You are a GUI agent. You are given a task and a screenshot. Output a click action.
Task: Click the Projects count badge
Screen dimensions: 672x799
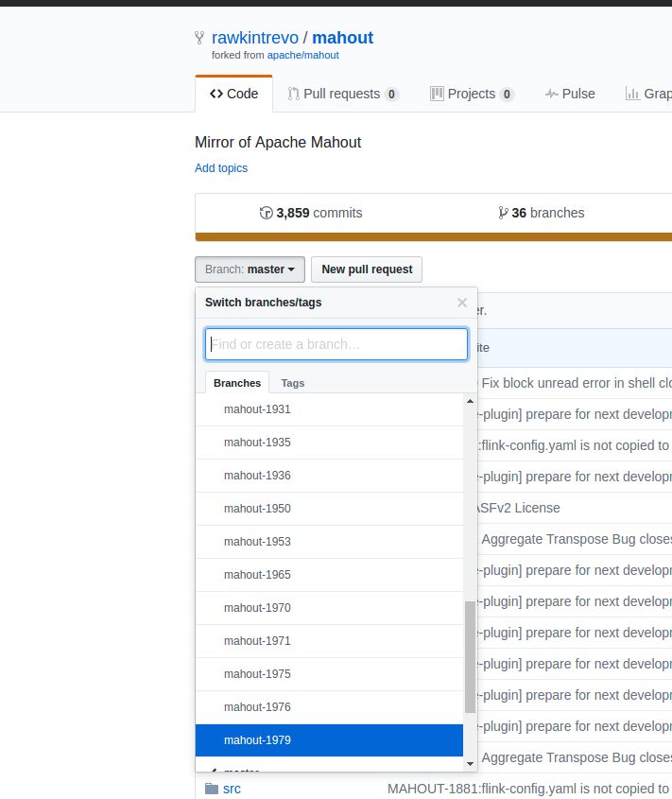pyautogui.click(x=507, y=95)
